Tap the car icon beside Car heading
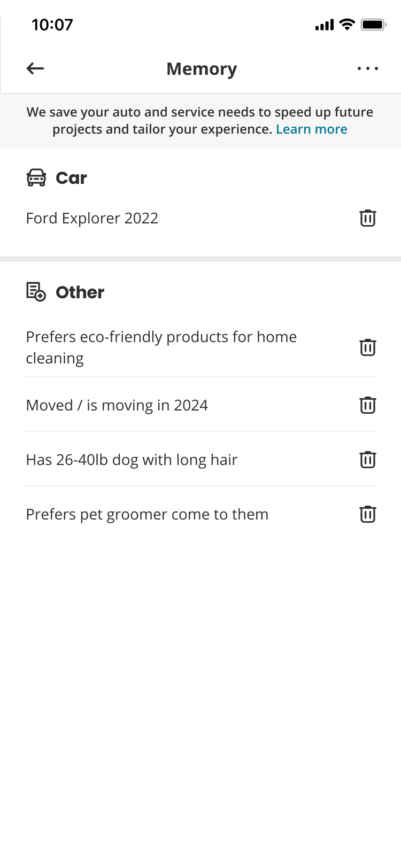 pyautogui.click(x=36, y=178)
